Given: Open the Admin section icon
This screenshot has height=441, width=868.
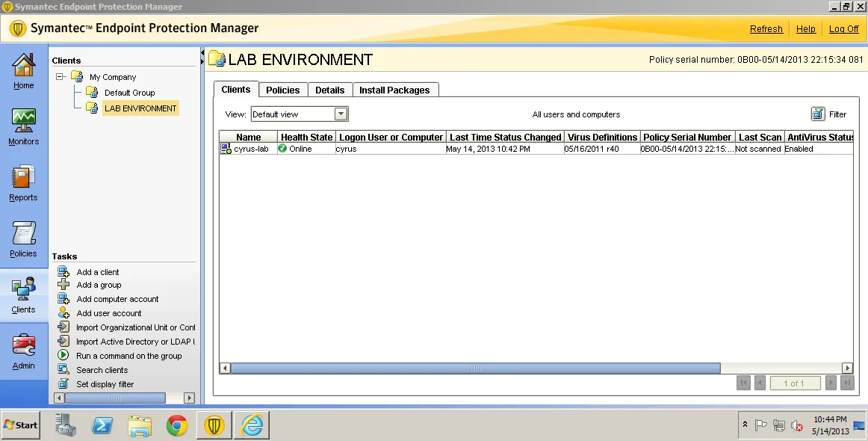Looking at the screenshot, I should tap(24, 346).
